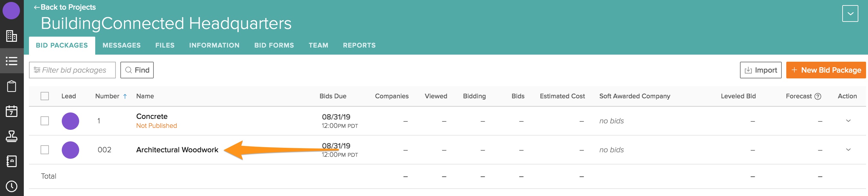Screen dimensions: 868x196
Task: Open the buildings icon in the sidebar
Action: pyautogui.click(x=12, y=36)
